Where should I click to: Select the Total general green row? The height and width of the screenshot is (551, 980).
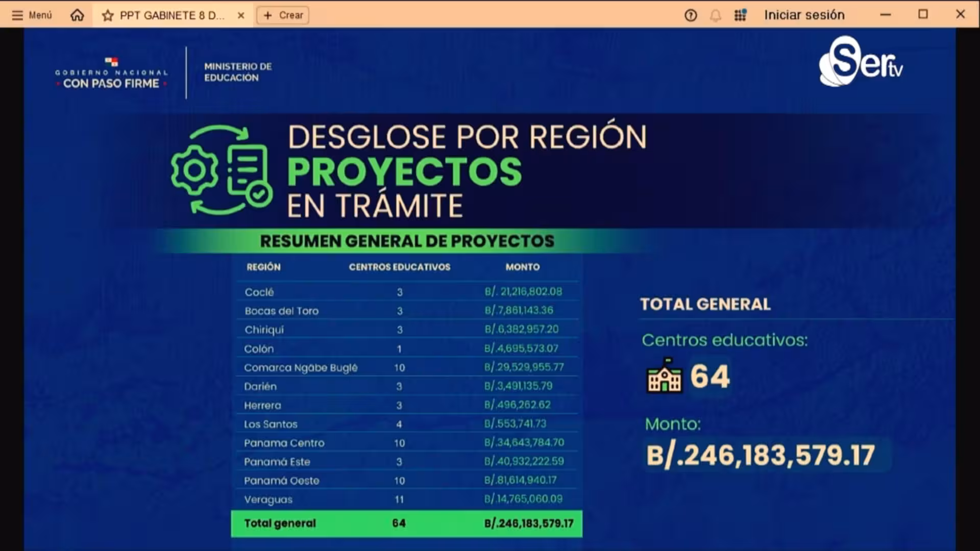point(406,523)
